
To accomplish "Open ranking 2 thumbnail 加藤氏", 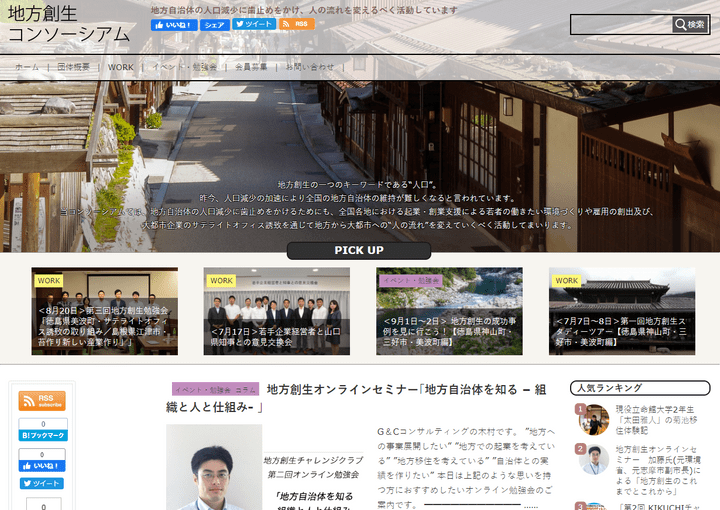I will tap(593, 459).
